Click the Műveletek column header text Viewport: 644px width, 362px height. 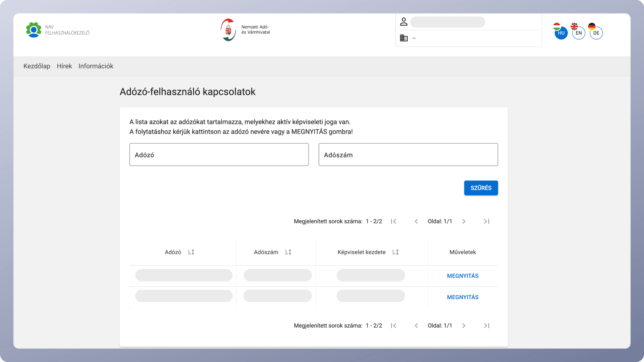coord(463,252)
